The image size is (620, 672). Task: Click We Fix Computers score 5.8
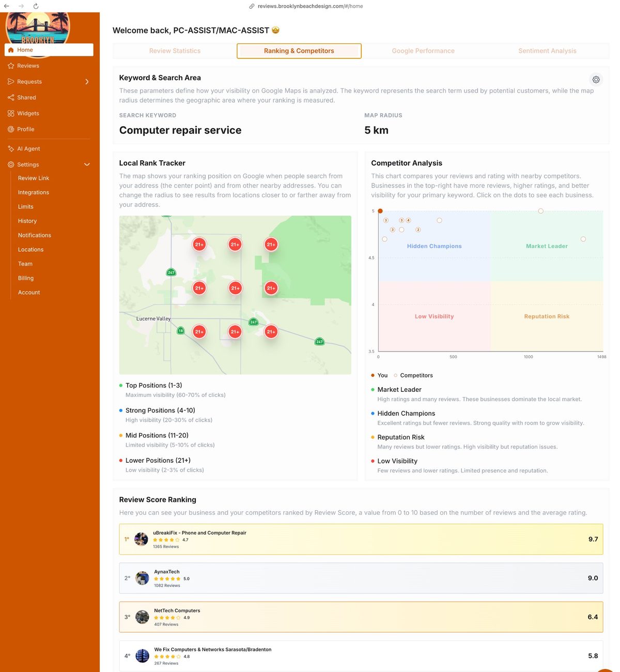pos(593,656)
